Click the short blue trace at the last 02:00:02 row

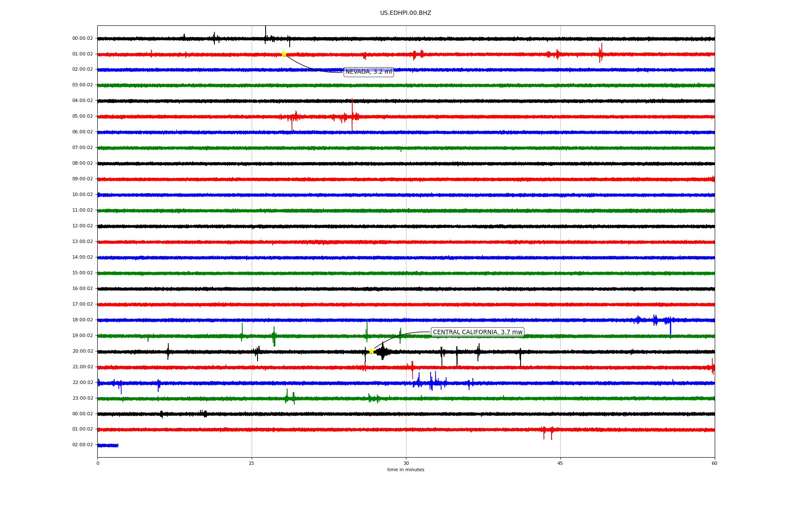point(108,445)
